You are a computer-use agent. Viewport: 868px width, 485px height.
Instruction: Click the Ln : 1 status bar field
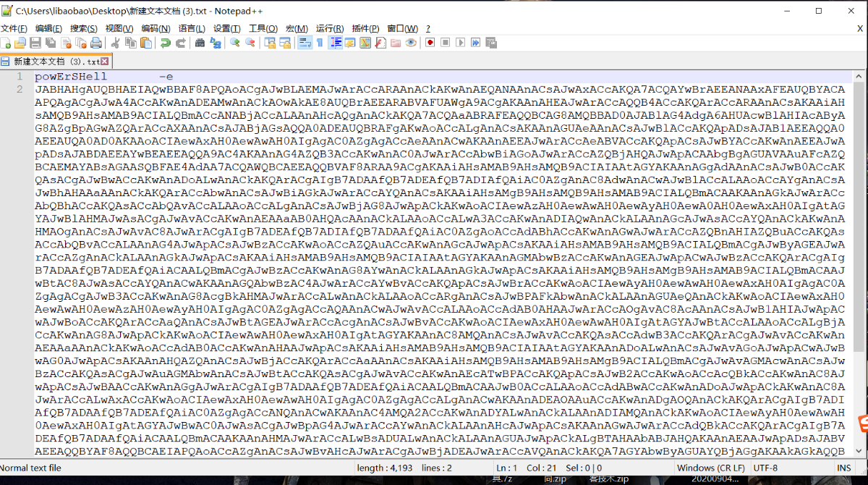pyautogui.click(x=506, y=468)
